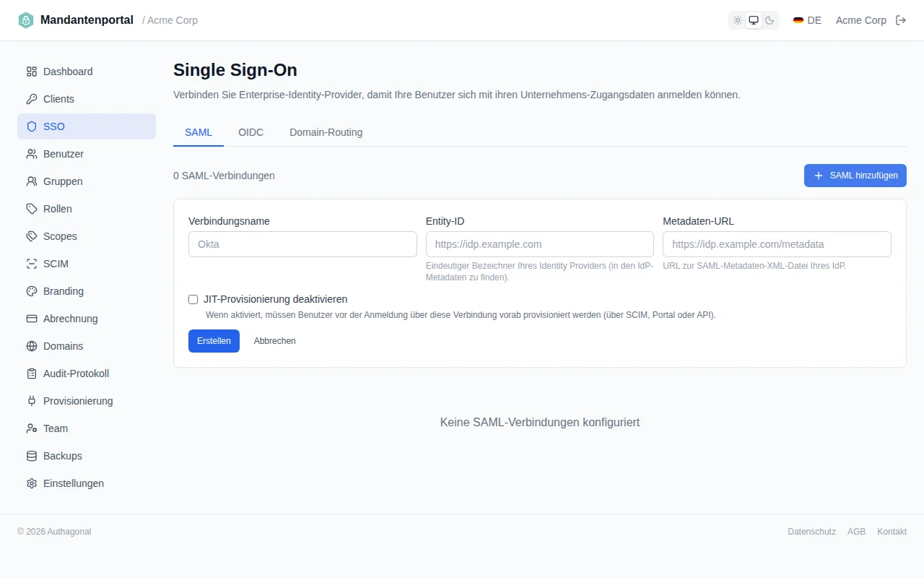The image size is (924, 578).
Task: Open Einstellungen in the sidebar
Action: 87,483
